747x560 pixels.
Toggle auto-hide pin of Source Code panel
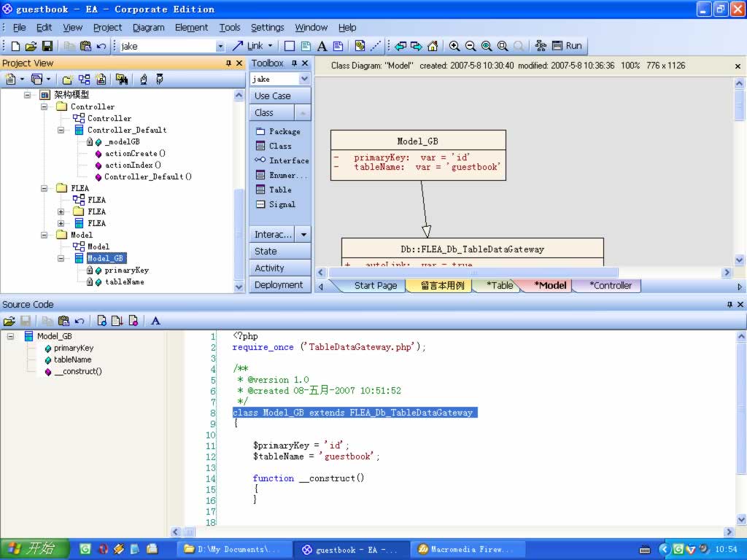729,304
